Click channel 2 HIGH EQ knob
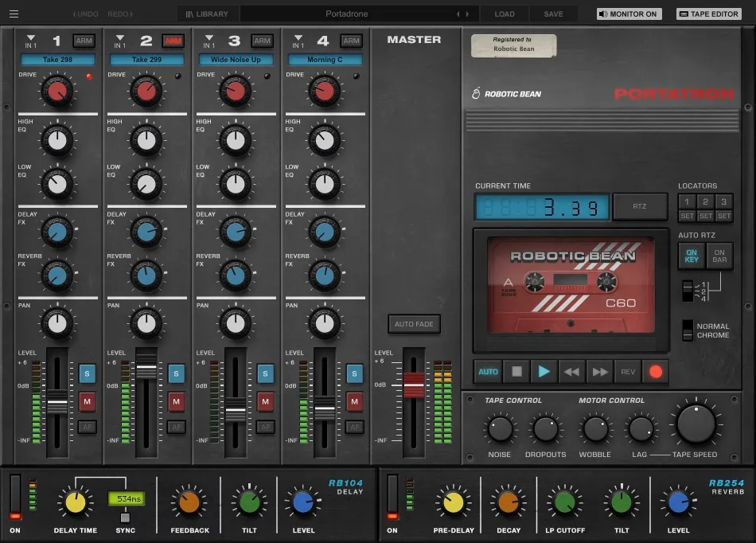 tap(146, 140)
